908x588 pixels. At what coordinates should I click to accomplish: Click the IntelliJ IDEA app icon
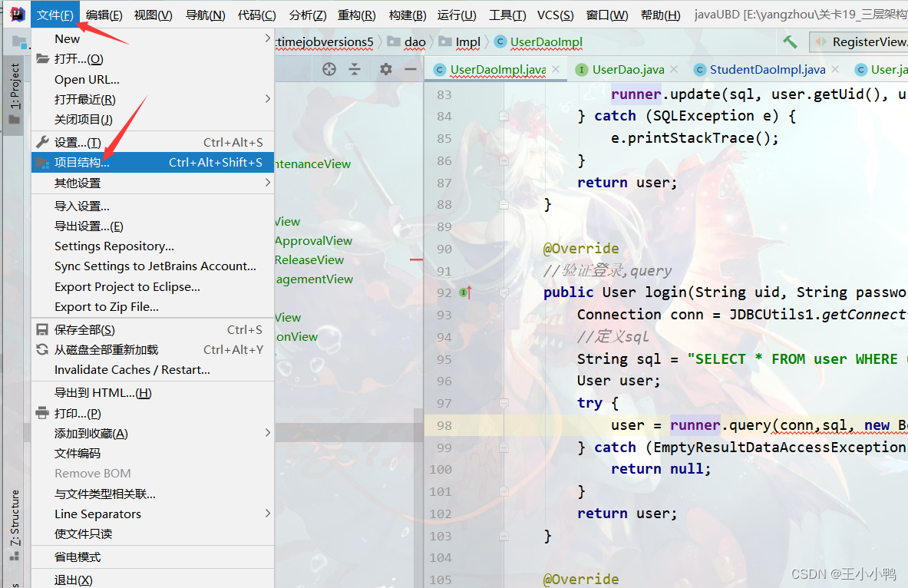coord(18,15)
